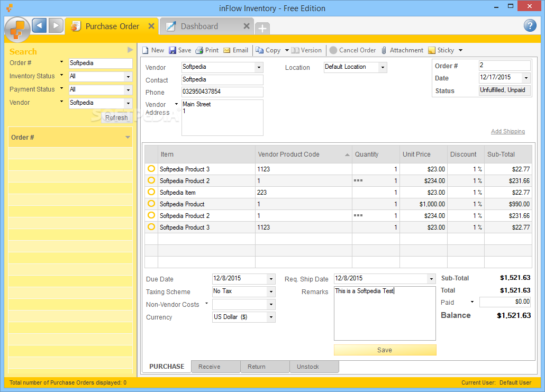Click the $990.00 sub-total cell

508,204
